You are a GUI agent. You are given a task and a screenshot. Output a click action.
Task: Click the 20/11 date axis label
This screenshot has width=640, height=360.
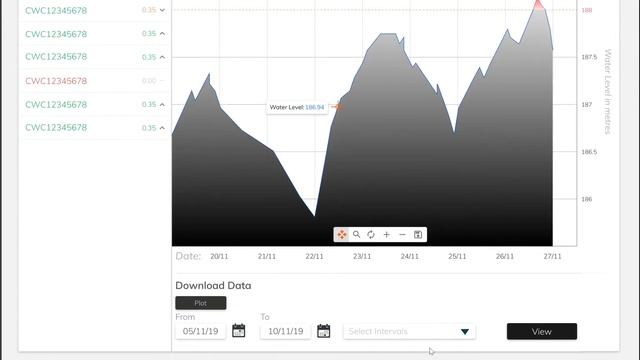pos(219,256)
